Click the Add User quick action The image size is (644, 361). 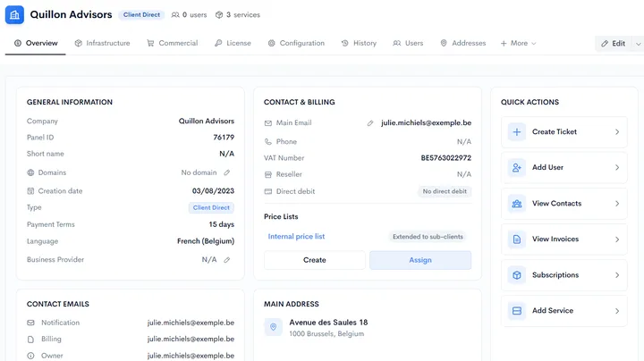(563, 167)
